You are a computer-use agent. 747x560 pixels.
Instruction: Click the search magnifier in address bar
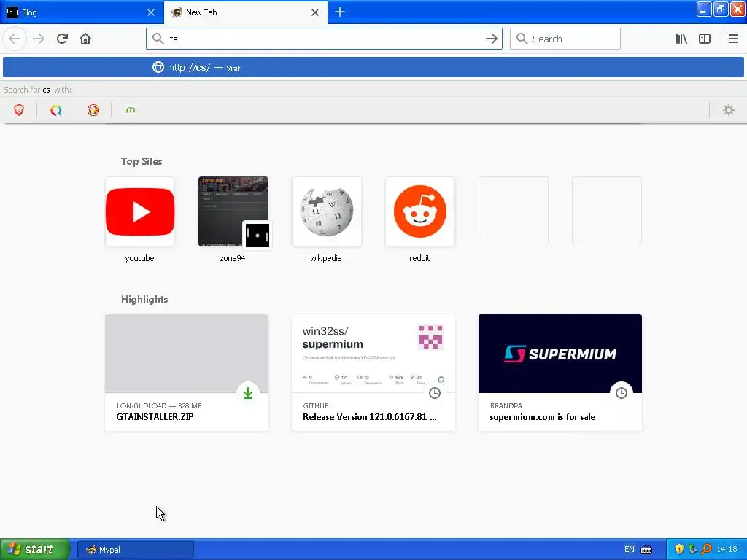[158, 39]
